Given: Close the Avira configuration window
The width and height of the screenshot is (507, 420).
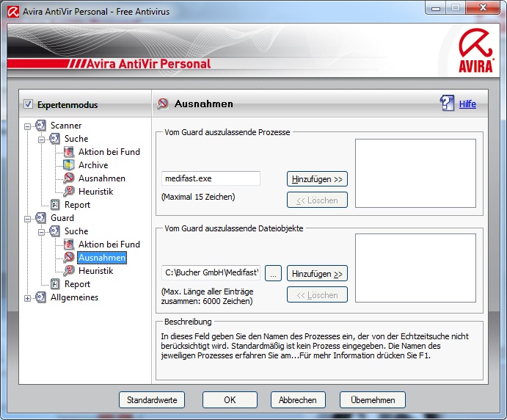Looking at the screenshot, I should (483, 7).
